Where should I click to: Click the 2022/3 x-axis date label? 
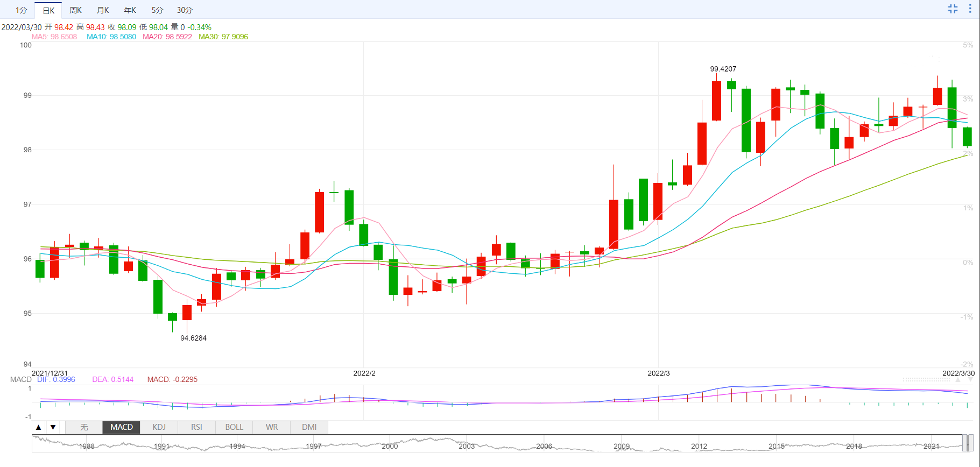pos(659,373)
